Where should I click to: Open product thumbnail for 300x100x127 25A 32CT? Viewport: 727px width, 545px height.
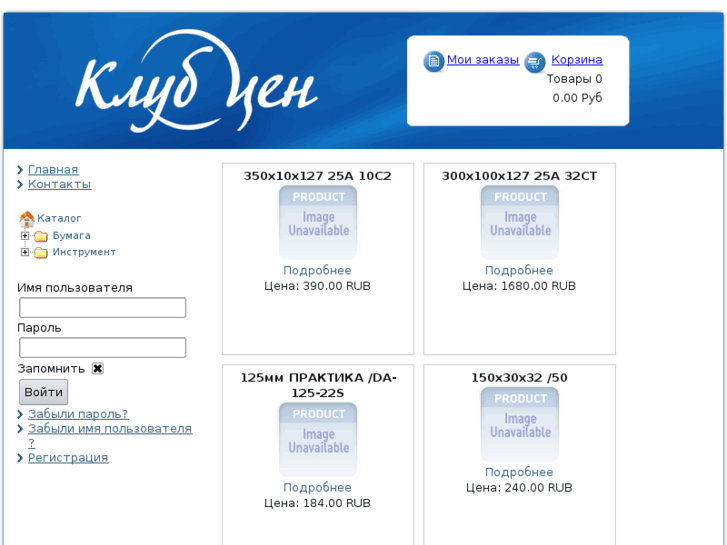tap(520, 223)
